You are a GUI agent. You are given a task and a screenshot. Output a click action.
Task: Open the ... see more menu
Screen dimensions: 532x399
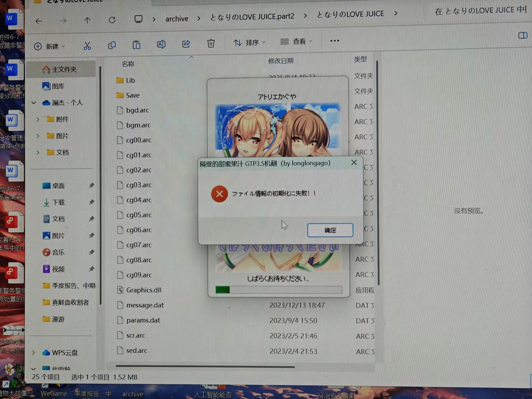point(334,40)
